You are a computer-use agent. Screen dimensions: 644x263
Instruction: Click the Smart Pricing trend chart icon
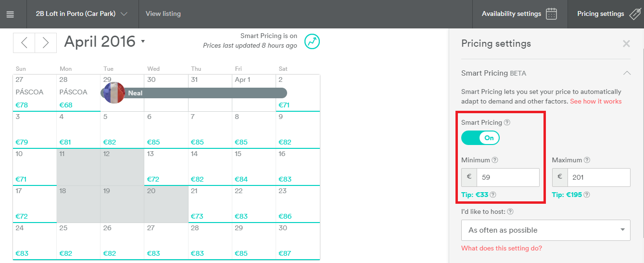coord(312,41)
